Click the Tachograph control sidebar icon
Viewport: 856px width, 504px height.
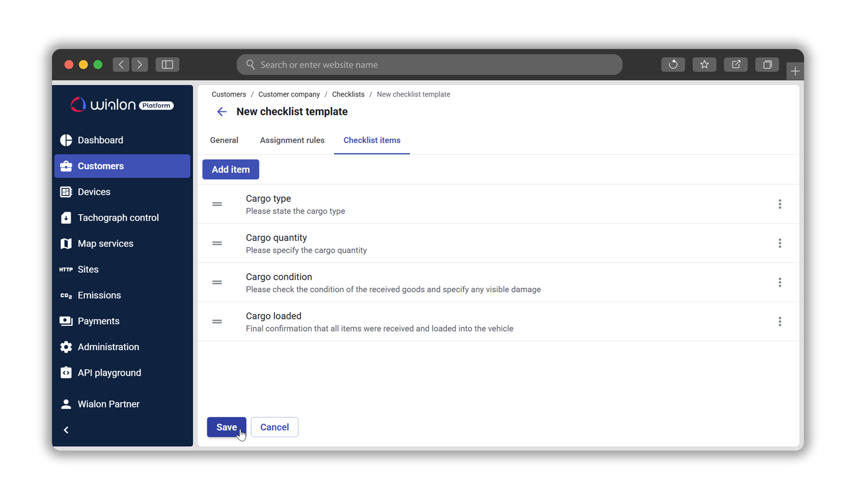66,218
